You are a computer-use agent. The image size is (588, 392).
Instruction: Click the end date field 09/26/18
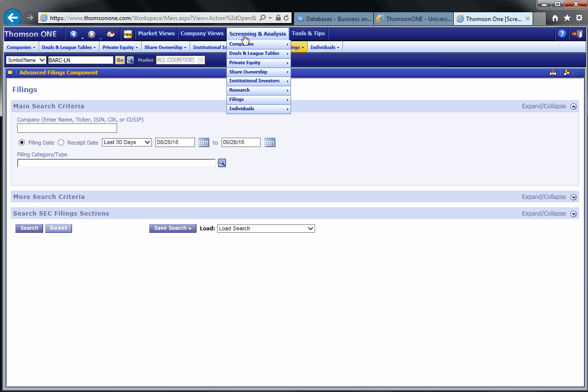(241, 143)
